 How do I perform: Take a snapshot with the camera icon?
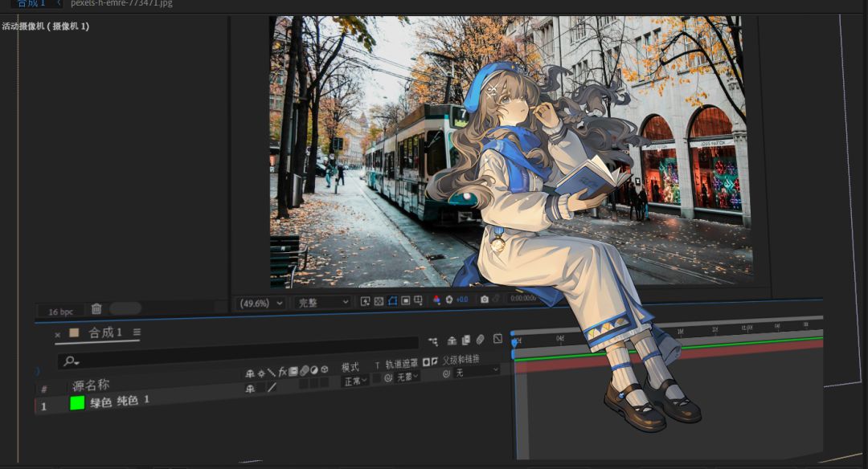(x=484, y=300)
